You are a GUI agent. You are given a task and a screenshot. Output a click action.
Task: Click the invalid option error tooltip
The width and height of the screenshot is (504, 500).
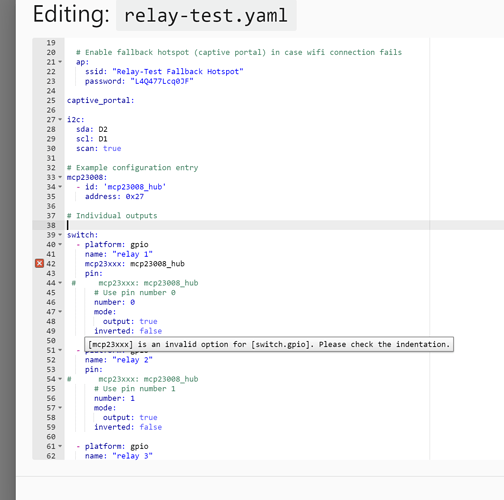[269, 344]
